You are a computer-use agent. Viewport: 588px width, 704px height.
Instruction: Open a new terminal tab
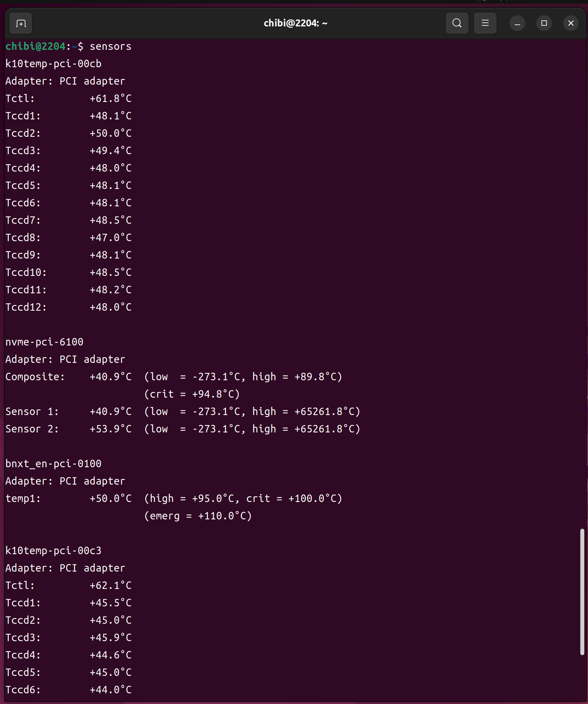pyautogui.click(x=21, y=23)
